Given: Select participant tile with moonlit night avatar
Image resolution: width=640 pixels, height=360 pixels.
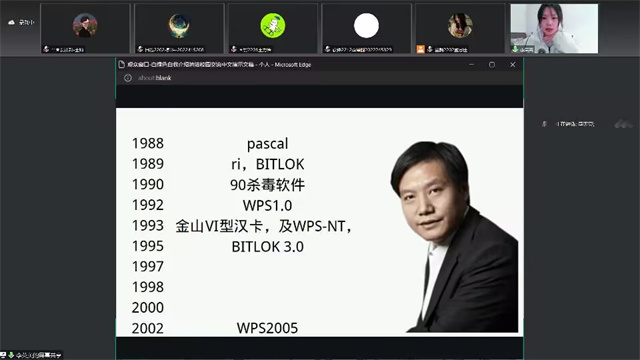Looking at the screenshot, I should point(179,28).
